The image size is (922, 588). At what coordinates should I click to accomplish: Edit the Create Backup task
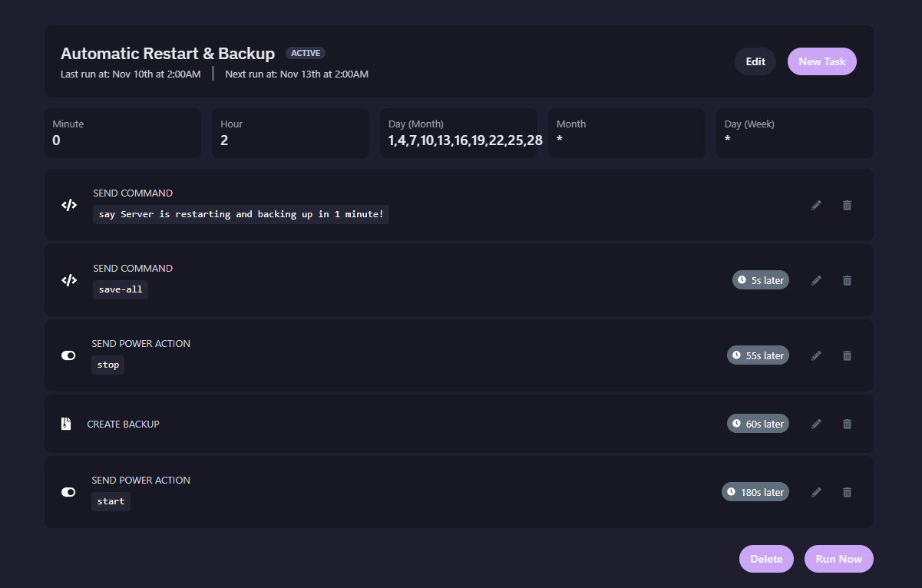[x=816, y=424]
